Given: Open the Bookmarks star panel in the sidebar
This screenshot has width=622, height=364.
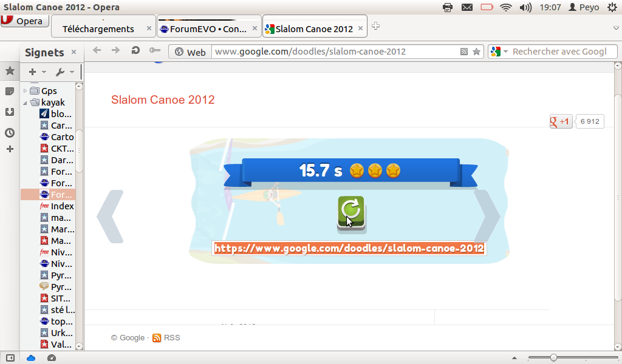Looking at the screenshot, I should pos(10,72).
